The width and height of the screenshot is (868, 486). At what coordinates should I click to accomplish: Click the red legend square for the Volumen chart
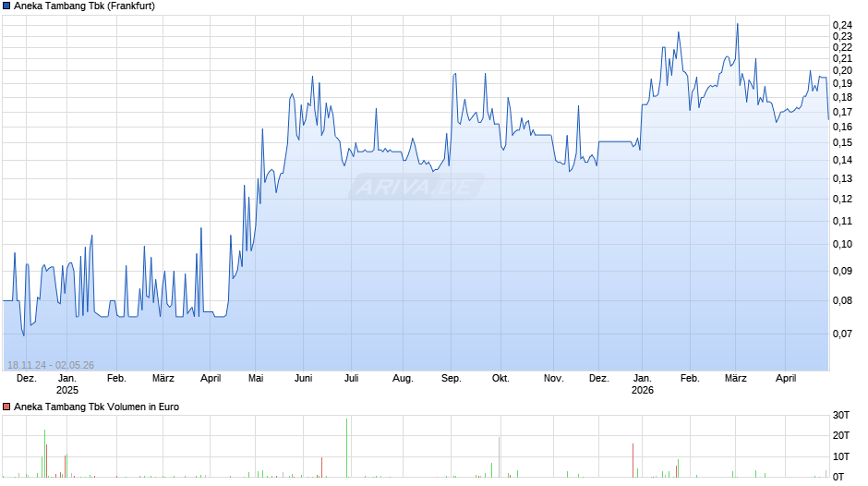6,407
